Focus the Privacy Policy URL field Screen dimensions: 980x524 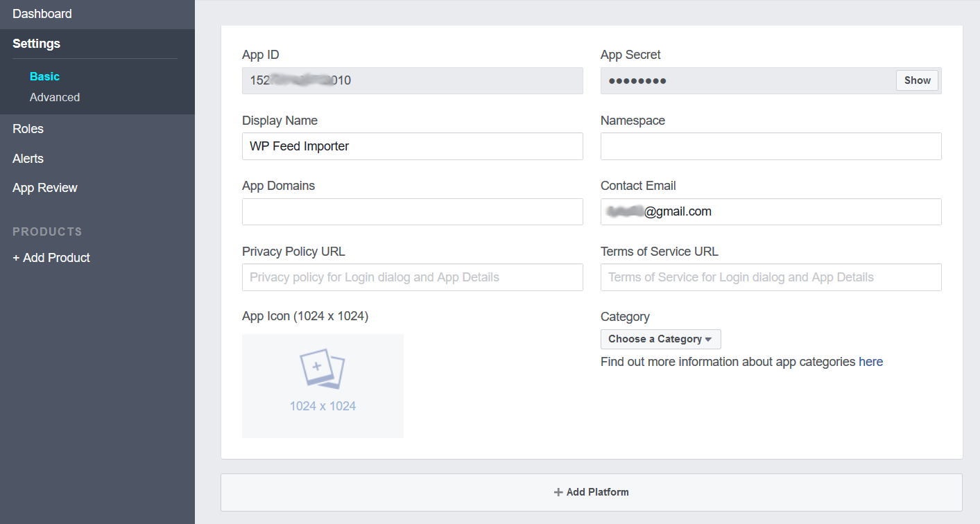(x=413, y=277)
